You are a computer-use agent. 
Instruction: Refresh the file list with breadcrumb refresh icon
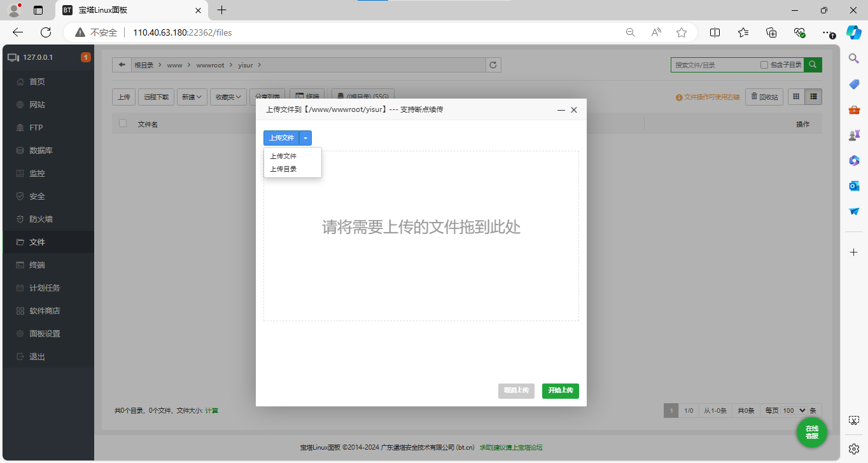click(493, 64)
